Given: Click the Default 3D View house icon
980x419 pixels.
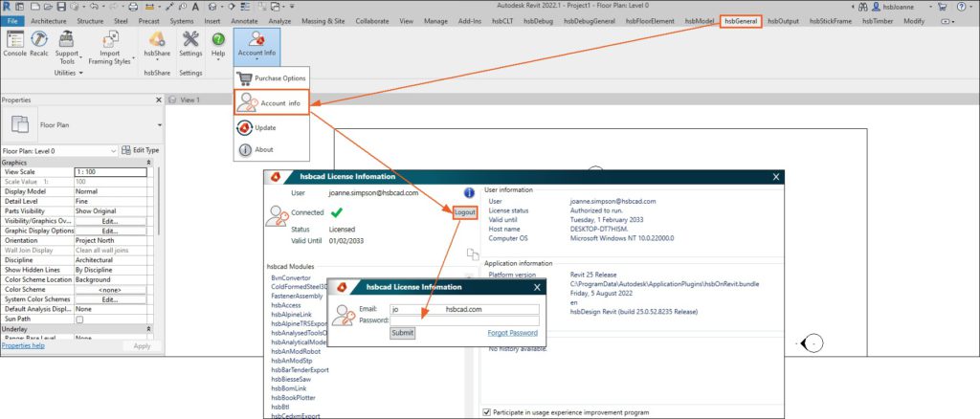Looking at the screenshot, I should pyautogui.click(x=212, y=7).
